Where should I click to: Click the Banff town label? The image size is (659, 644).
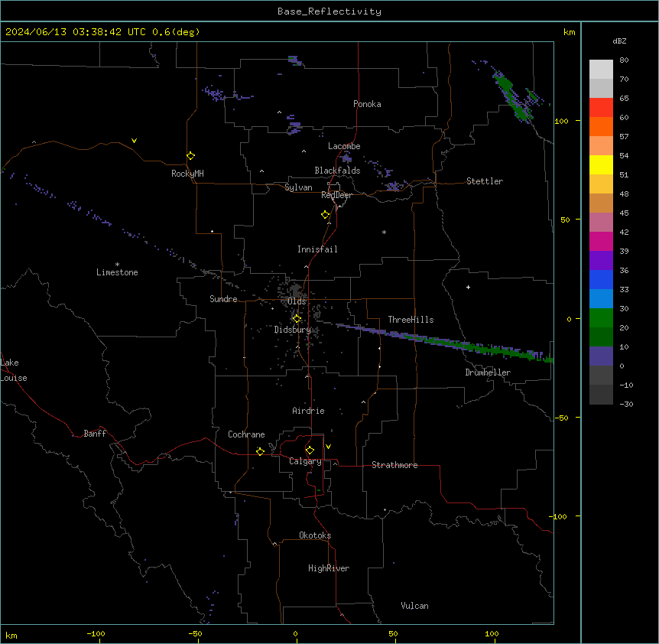click(x=95, y=434)
